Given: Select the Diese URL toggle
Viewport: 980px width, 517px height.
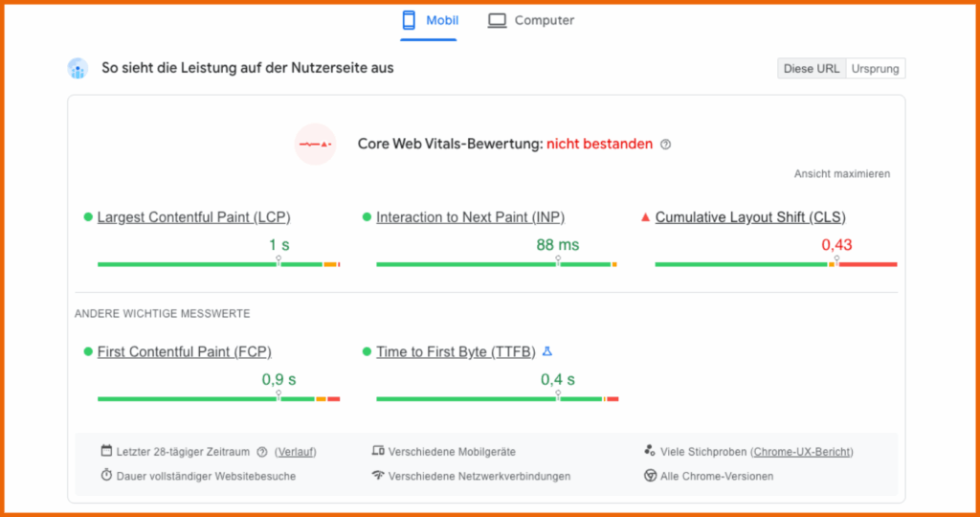Looking at the screenshot, I should coord(811,69).
